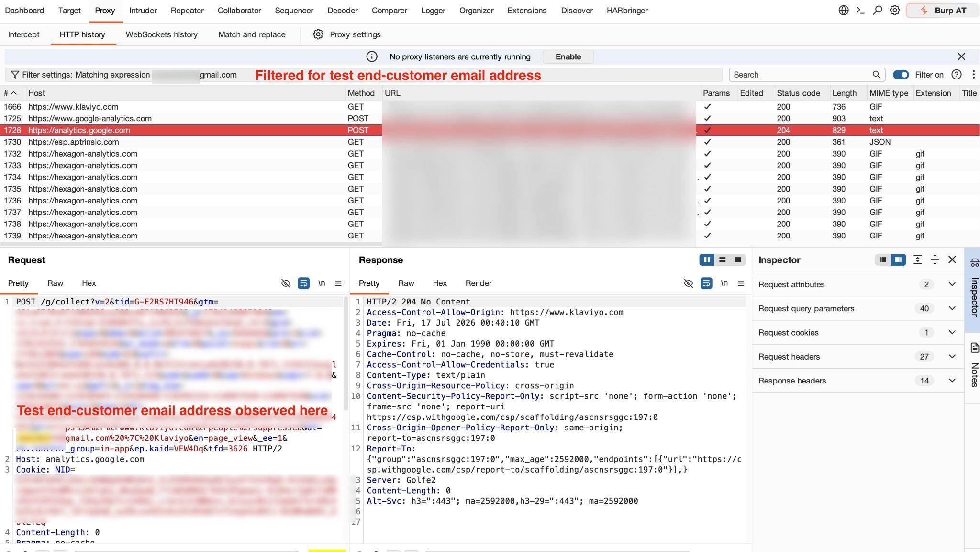Open the Repeater tab
980x552 pixels.
click(187, 11)
